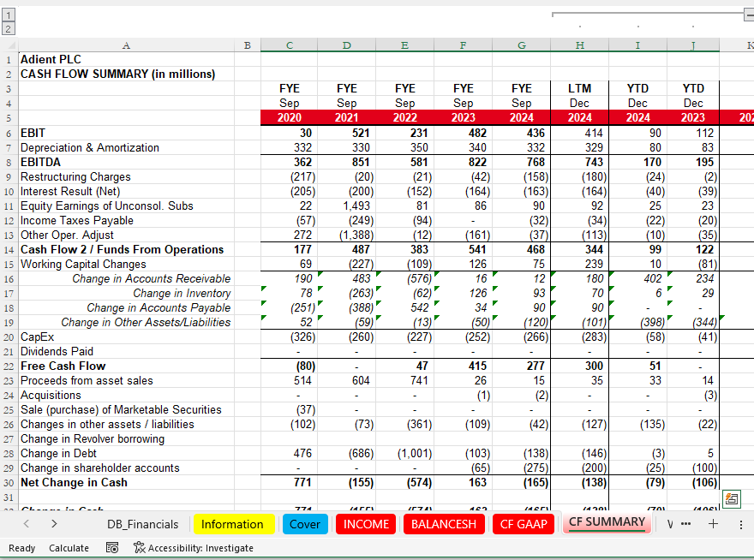Click the LTM column heading cell

point(579,88)
